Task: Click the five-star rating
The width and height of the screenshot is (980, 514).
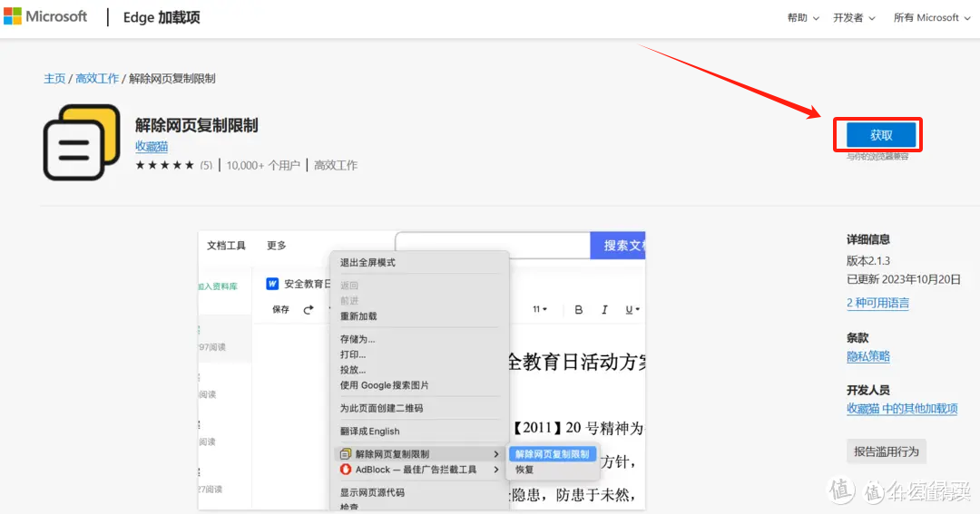Action: (x=165, y=166)
